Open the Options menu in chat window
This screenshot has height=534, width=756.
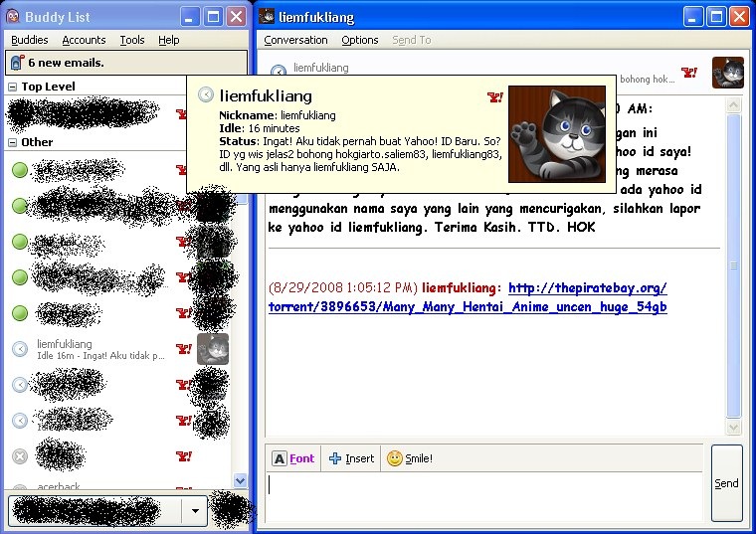pyautogui.click(x=360, y=40)
